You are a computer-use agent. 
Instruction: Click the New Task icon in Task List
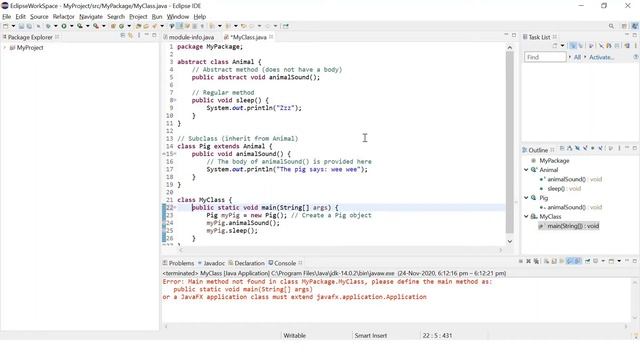point(555,46)
